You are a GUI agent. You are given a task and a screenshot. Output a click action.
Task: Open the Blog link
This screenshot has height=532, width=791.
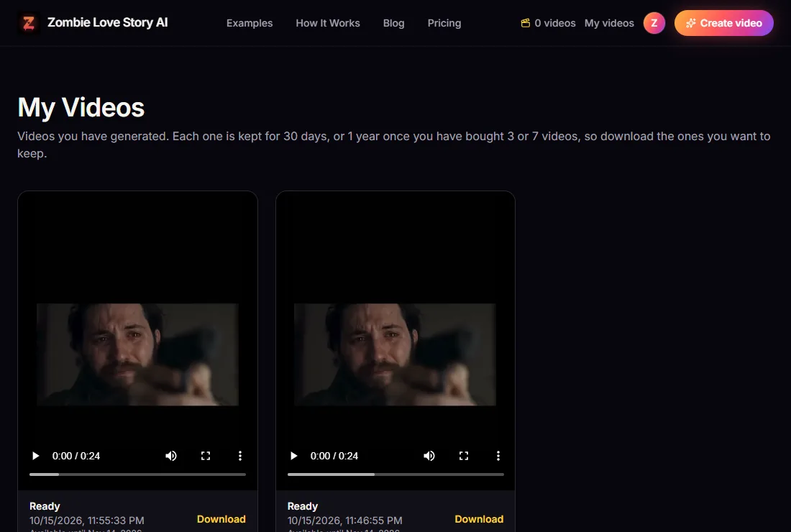coord(393,23)
